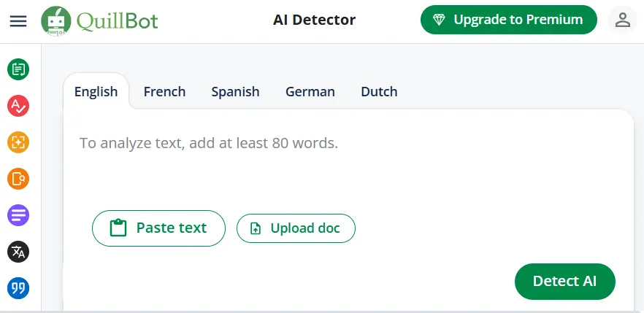Open the Citation Generator sidebar icon
Screen dimensions: 644x313
click(x=18, y=288)
